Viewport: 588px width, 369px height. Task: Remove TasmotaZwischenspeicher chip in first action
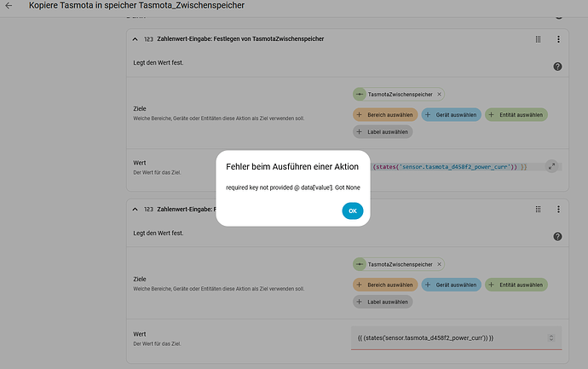[439, 95]
